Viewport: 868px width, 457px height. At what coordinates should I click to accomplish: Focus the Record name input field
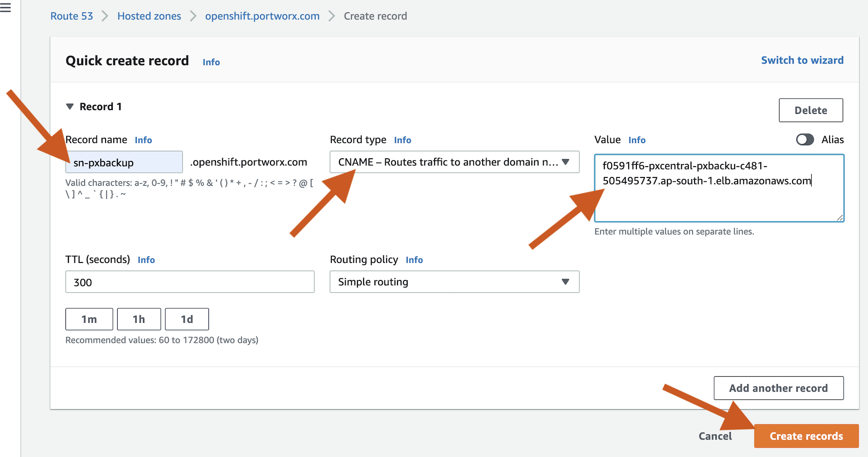point(124,163)
